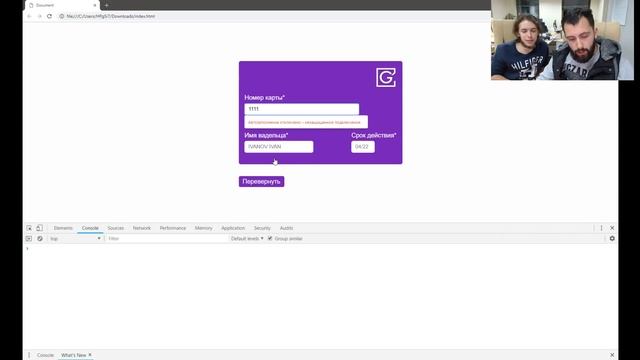Close the What's New tab with x

[x=90, y=355]
